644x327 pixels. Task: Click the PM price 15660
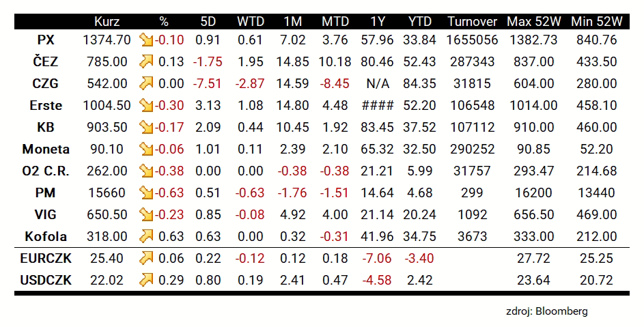pyautogui.click(x=107, y=193)
